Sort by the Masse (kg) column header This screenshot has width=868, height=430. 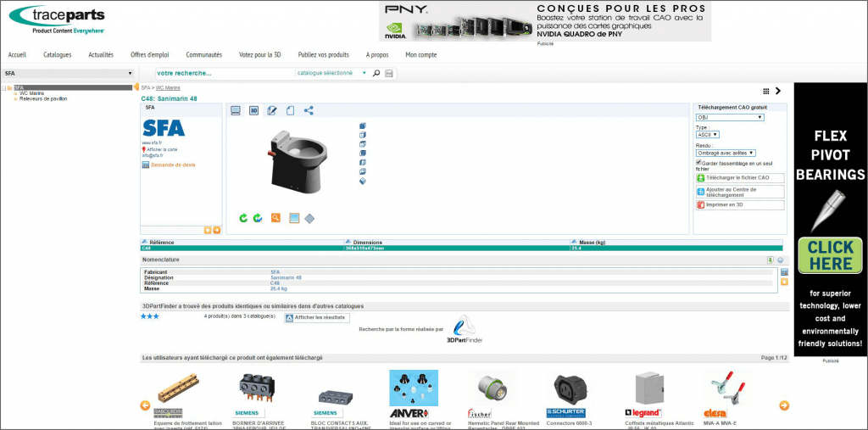point(593,243)
